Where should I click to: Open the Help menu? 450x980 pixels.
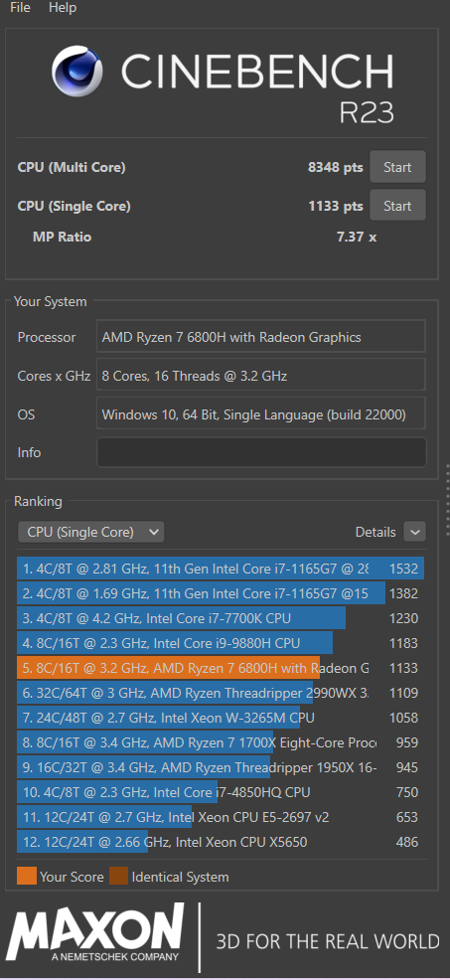[63, 8]
